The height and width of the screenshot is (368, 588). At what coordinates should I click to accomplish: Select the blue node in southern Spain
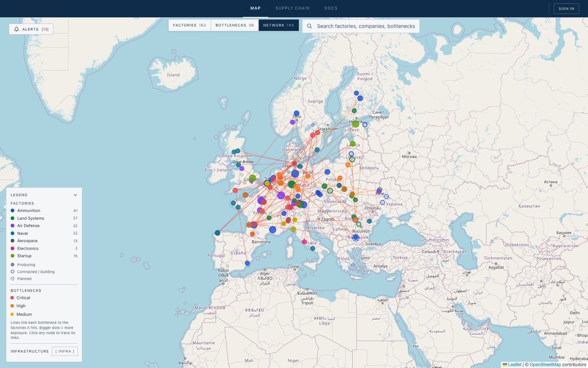(247, 263)
